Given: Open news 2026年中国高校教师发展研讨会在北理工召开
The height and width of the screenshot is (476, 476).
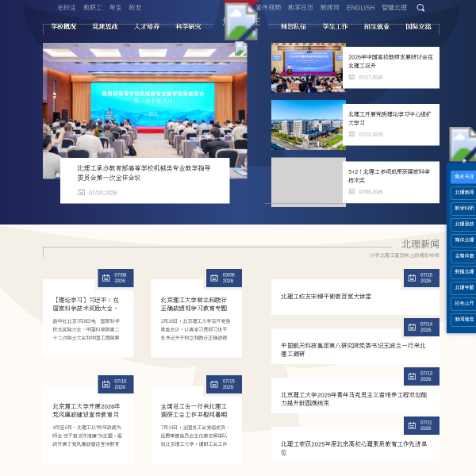Looking at the screenshot, I should [x=390, y=61].
